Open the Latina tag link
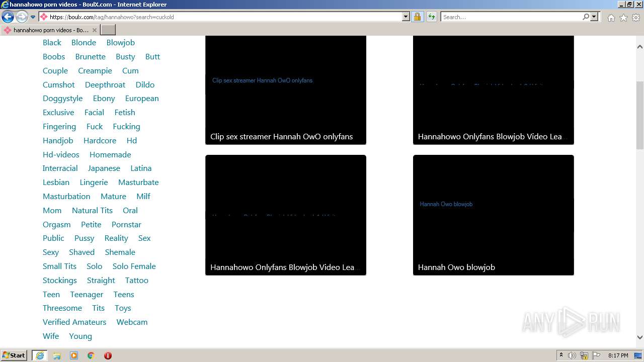The height and width of the screenshot is (362, 644). pyautogui.click(x=141, y=168)
